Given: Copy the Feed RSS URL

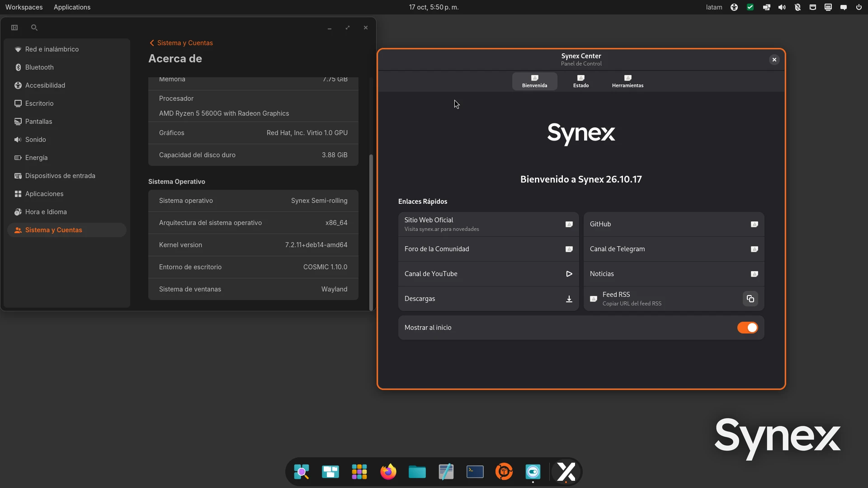Looking at the screenshot, I should coord(750,299).
